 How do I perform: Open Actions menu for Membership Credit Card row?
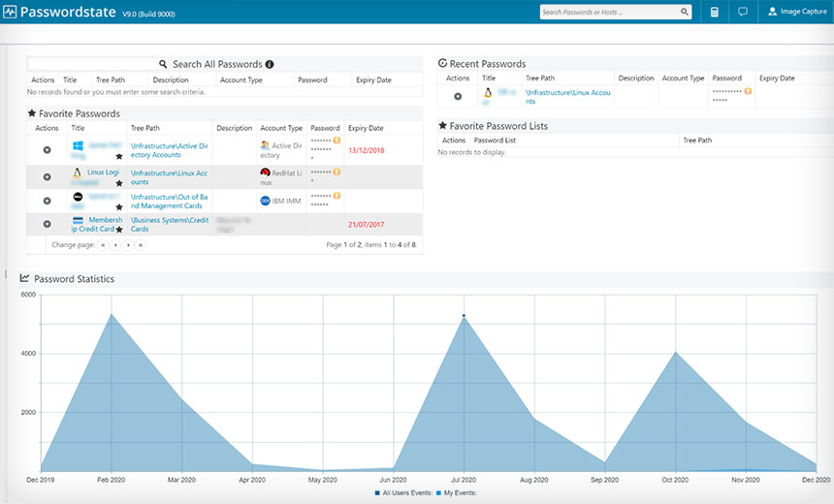tap(47, 224)
